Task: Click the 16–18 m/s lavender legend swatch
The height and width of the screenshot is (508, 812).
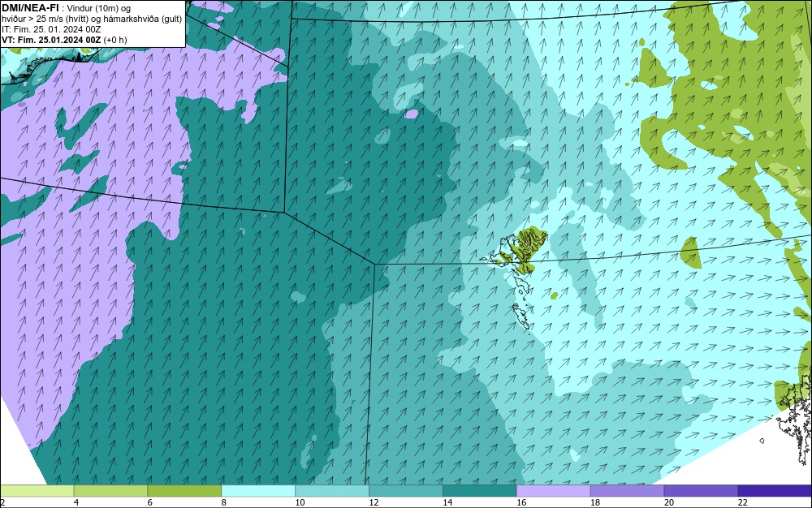Action: 553,491
